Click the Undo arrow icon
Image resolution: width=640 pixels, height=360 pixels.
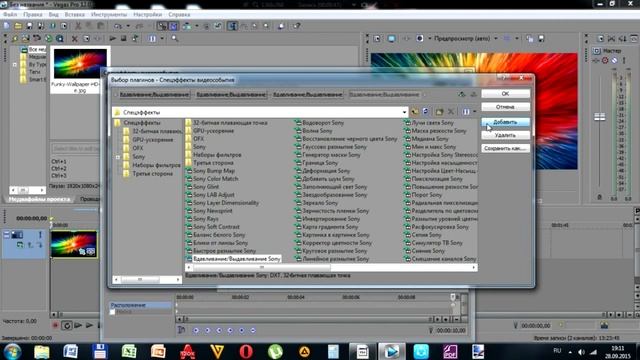118,26
